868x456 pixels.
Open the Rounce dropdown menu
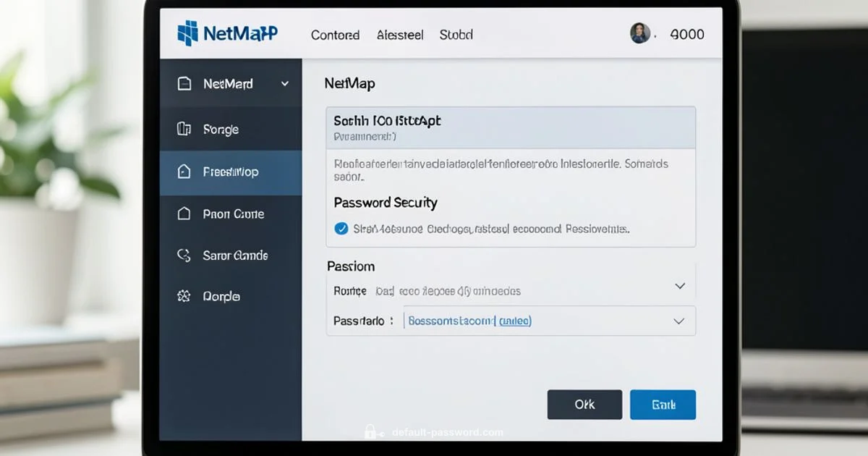[678, 286]
